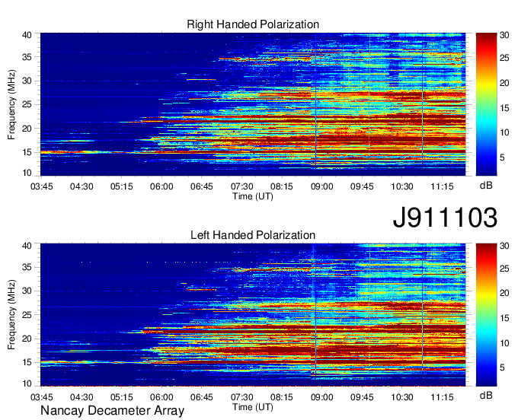
Task: Click the 'Right Handed Polarization' plot title
Action: (x=253, y=24)
